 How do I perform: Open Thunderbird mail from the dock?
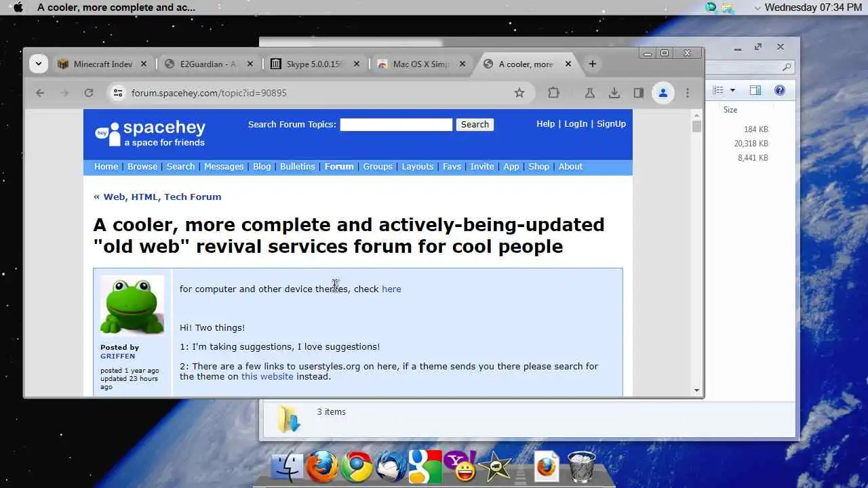pos(391,466)
